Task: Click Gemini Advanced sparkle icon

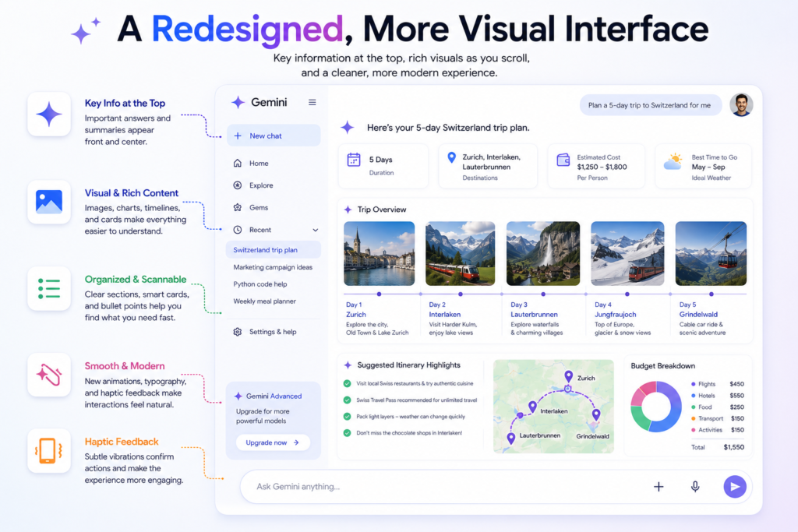Action: pyautogui.click(x=238, y=396)
